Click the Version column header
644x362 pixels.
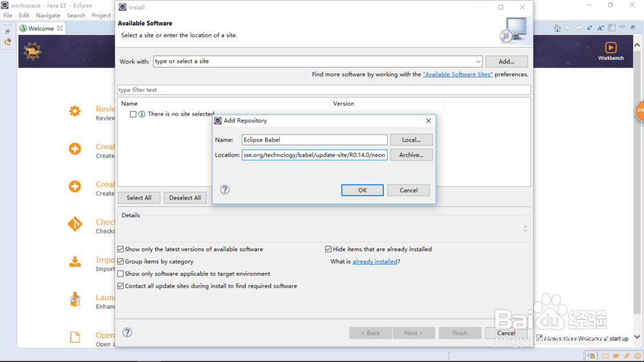coord(386,104)
